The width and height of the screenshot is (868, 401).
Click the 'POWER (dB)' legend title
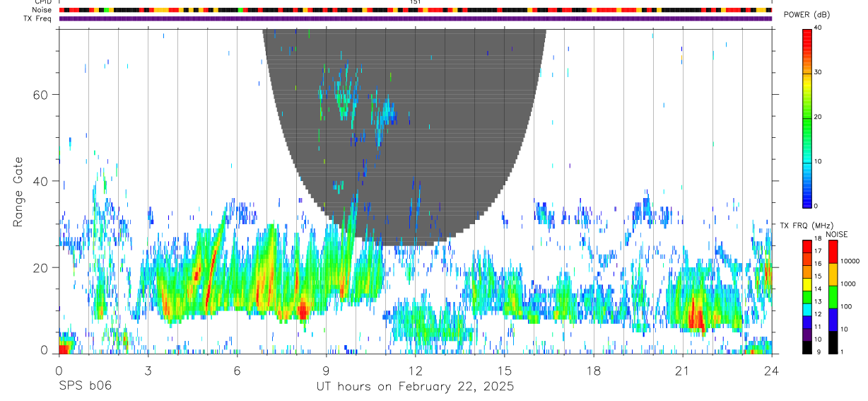point(807,15)
